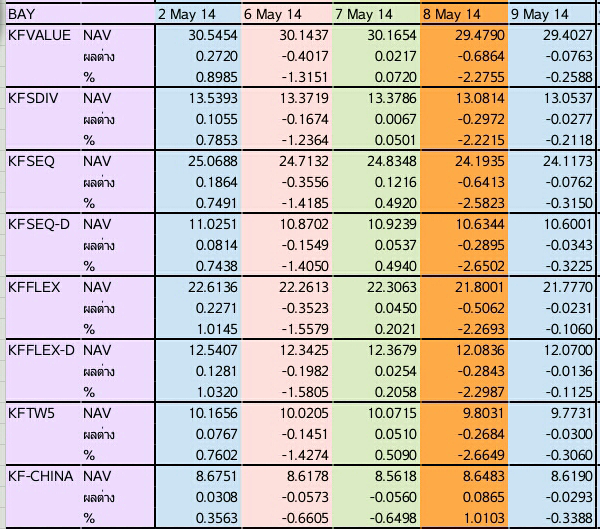Select the KFSEQ-D fund name cell

click(x=37, y=225)
